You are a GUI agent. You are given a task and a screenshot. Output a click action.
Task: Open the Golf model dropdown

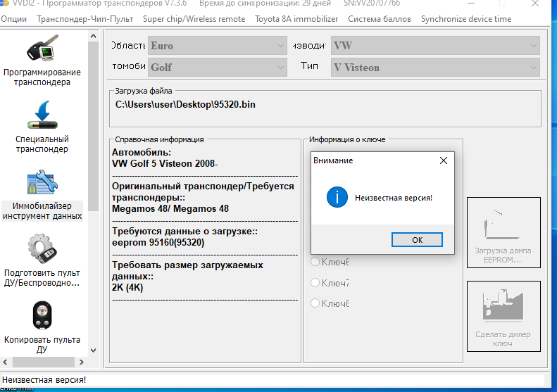point(218,68)
